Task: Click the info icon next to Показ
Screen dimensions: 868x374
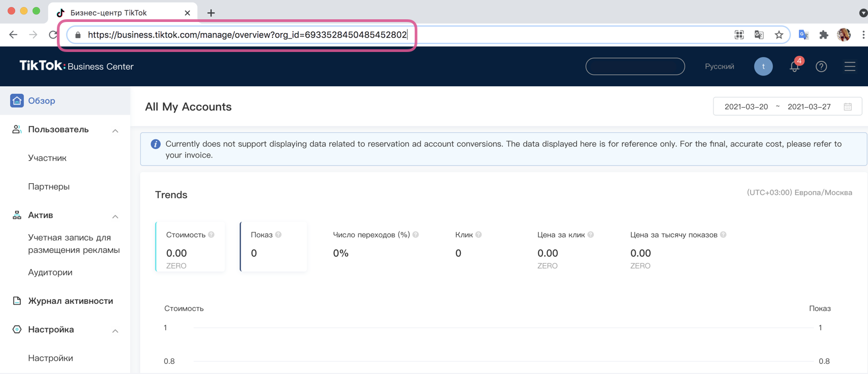Action: [x=278, y=235]
